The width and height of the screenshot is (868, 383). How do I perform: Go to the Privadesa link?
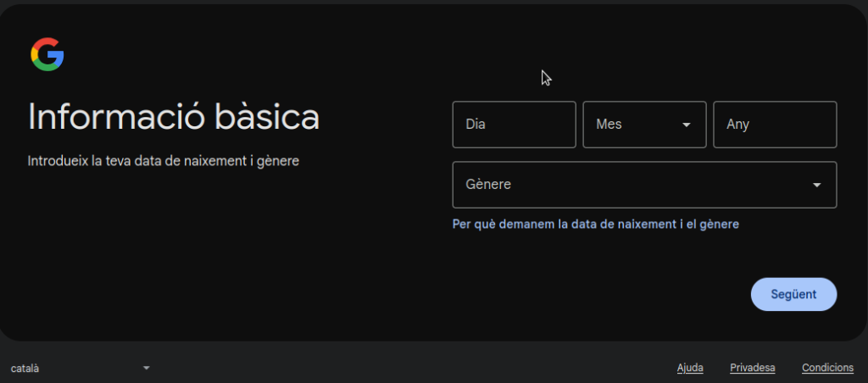pos(752,368)
